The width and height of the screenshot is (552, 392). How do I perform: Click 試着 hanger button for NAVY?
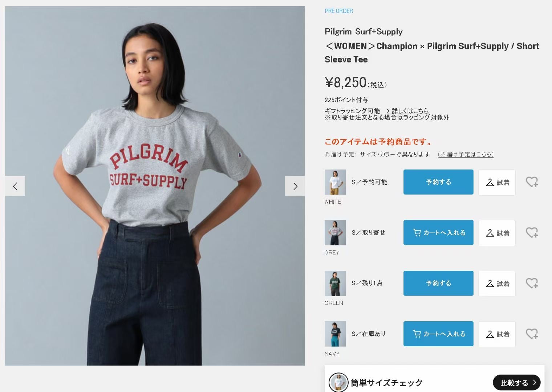point(497,334)
